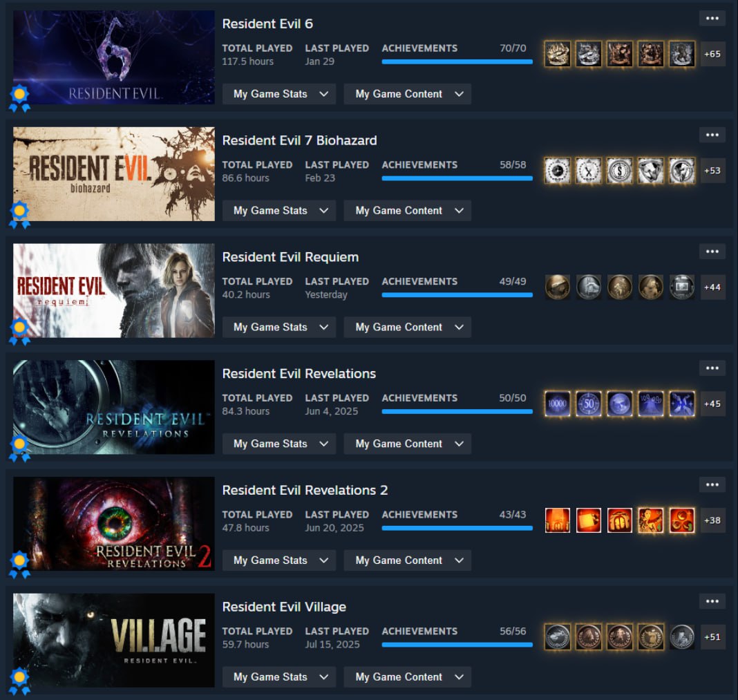
Task: Click the perfect game ribbon on Resident Evil Requiem
Action: click(x=19, y=332)
